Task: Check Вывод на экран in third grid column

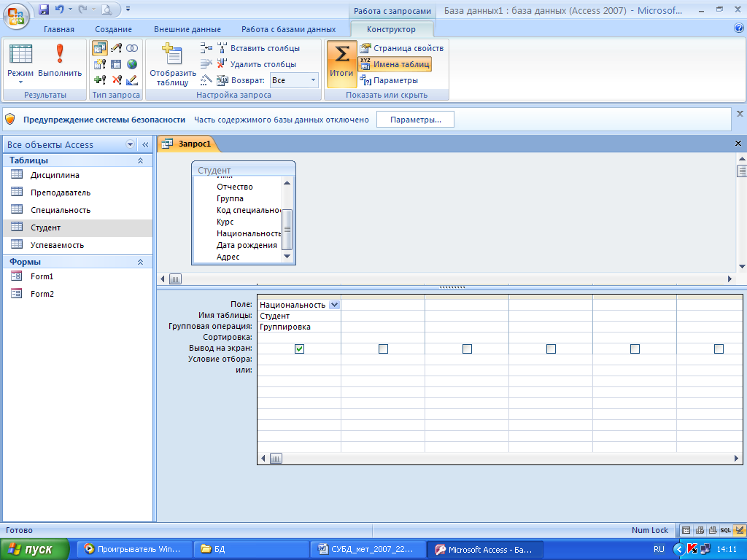Action: click(467, 349)
